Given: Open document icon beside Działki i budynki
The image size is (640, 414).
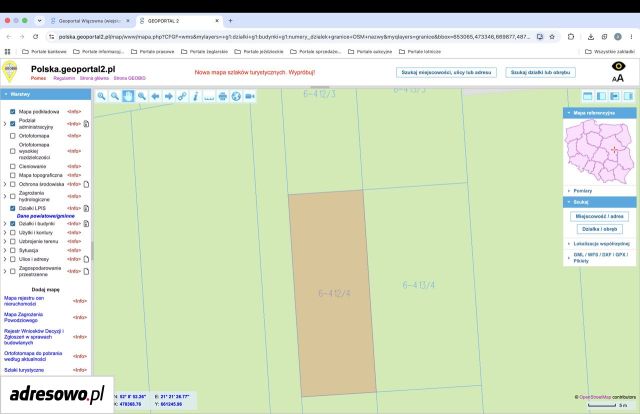Looking at the screenshot, I should [86, 224].
